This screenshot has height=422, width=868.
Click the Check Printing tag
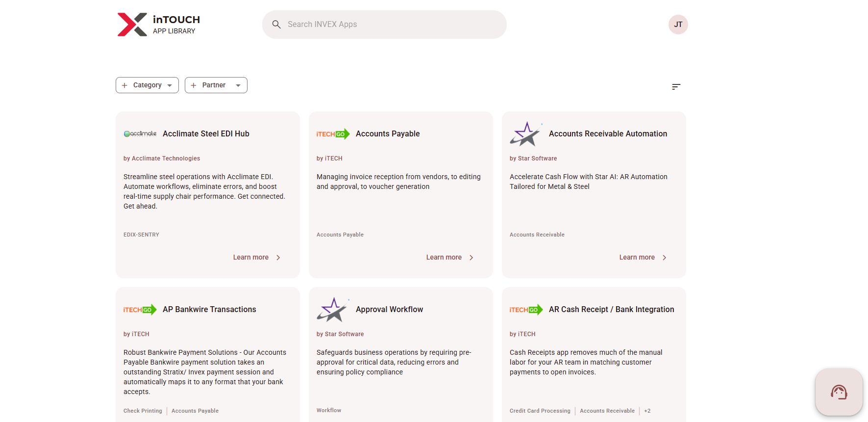point(143,411)
